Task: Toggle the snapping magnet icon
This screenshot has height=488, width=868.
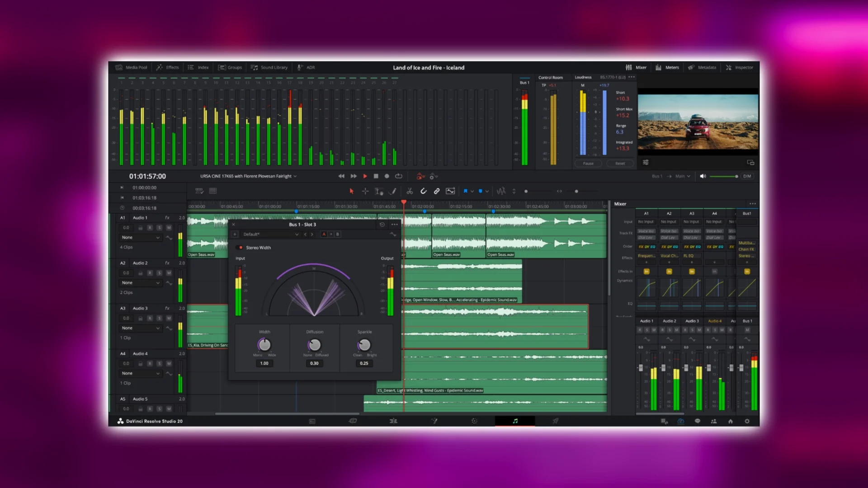Action: pyautogui.click(x=423, y=191)
